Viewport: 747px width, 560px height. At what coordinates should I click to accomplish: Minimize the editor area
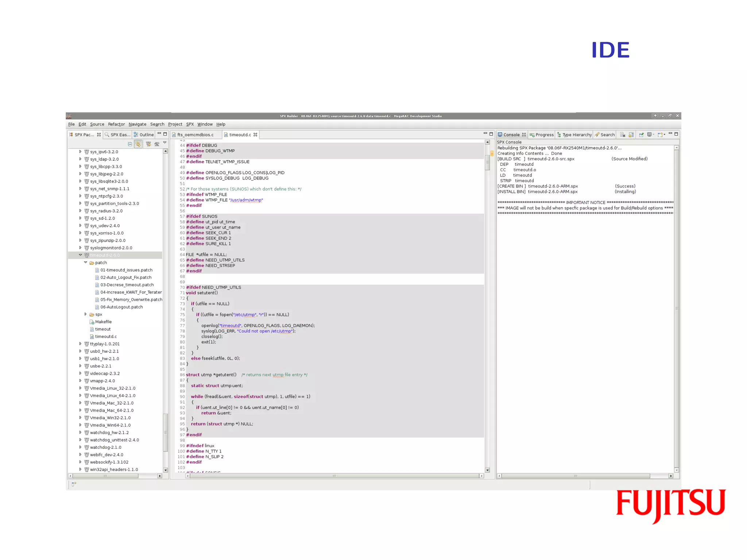pyautogui.click(x=485, y=134)
